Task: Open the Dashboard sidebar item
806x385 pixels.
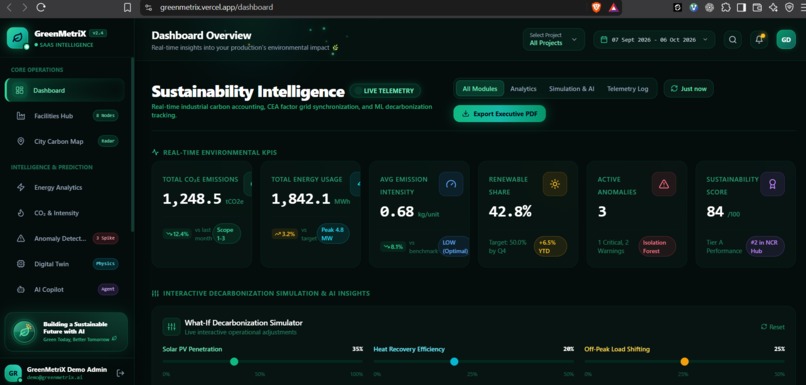Action: pyautogui.click(x=64, y=90)
